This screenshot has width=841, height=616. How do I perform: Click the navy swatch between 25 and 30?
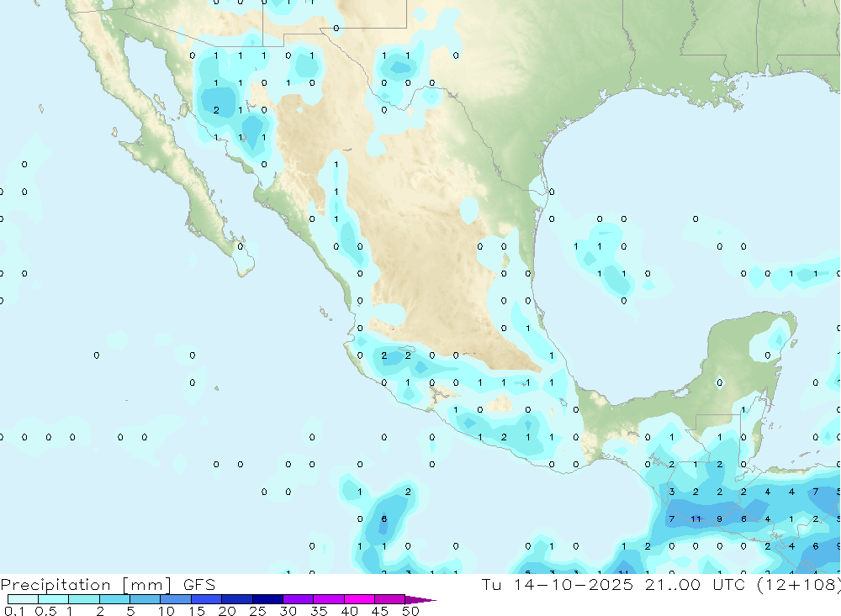[267, 599]
